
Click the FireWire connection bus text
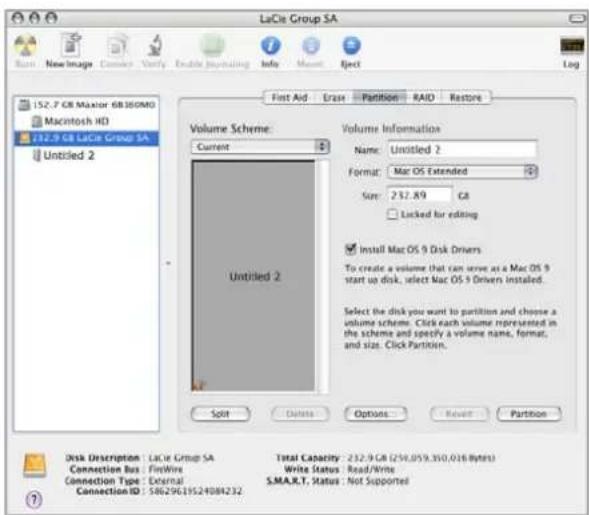click(165, 469)
